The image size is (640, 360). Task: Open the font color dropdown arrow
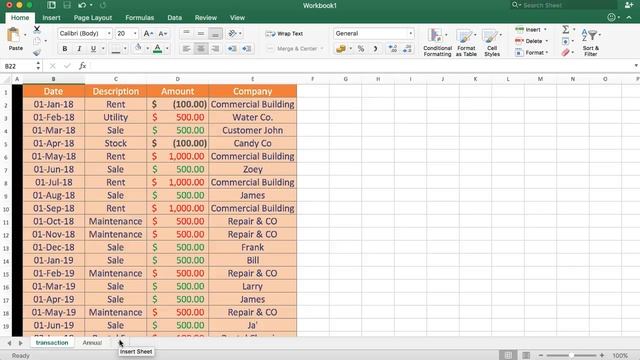coord(167,49)
